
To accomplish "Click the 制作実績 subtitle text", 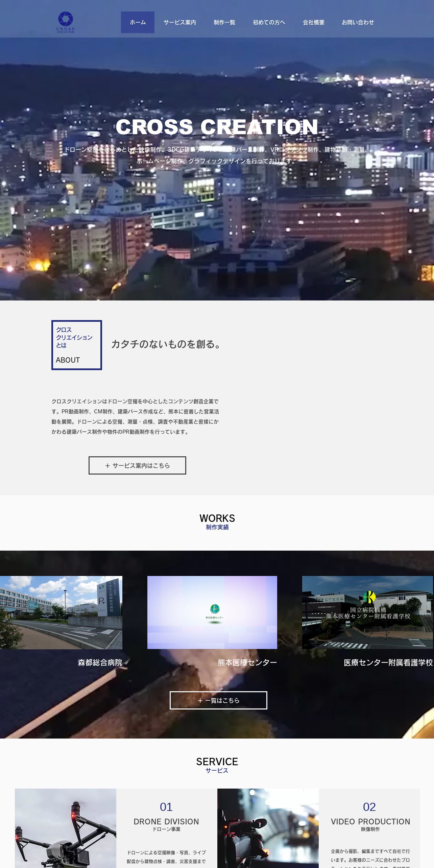I will click(x=217, y=527).
